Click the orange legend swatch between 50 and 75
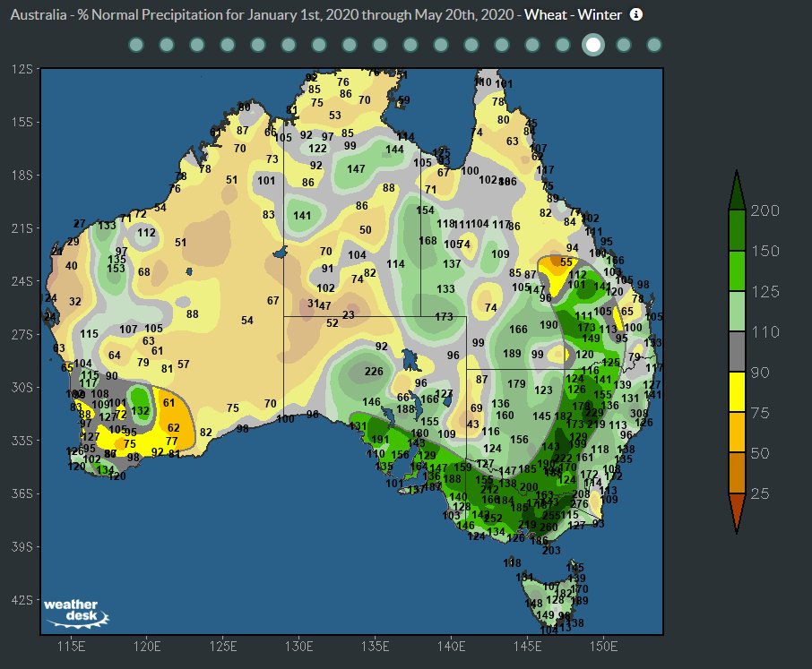The width and height of the screenshot is (812, 669). (737, 432)
